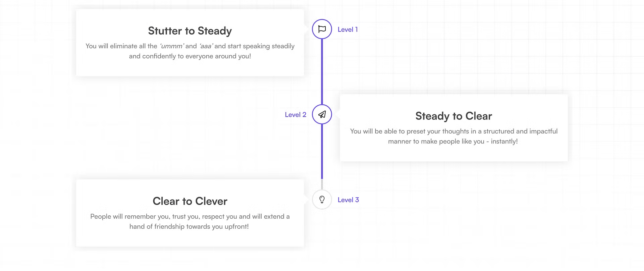Click the paper plane icon for Level 2
This screenshot has height=271, width=644.
pyautogui.click(x=322, y=114)
